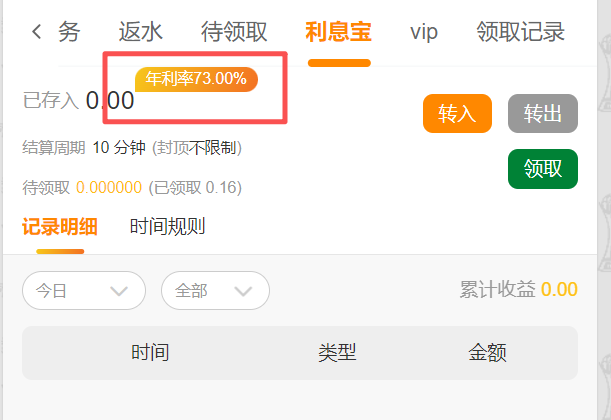
Task: Select the partially visible 务 tab
Action: [69, 32]
